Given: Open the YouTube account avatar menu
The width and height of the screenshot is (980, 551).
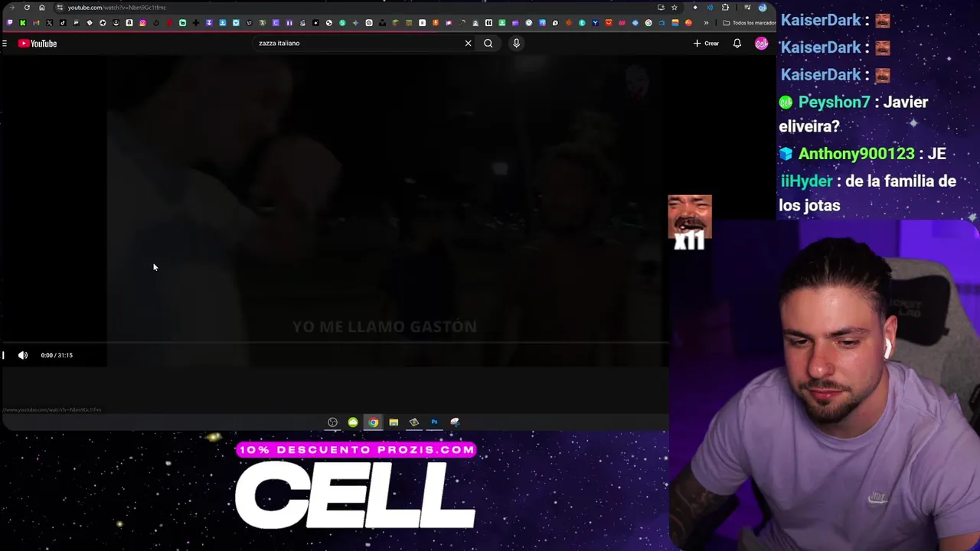Looking at the screenshot, I should click(761, 44).
